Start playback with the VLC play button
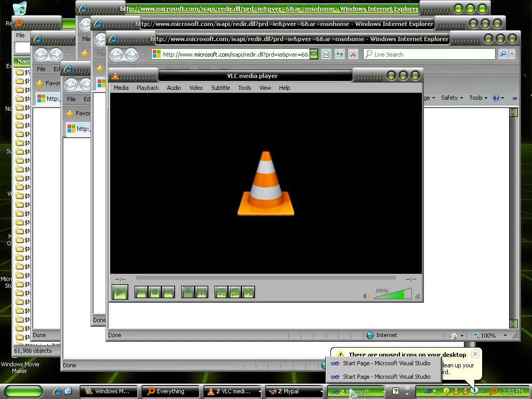This screenshot has height=399, width=532. [x=120, y=292]
